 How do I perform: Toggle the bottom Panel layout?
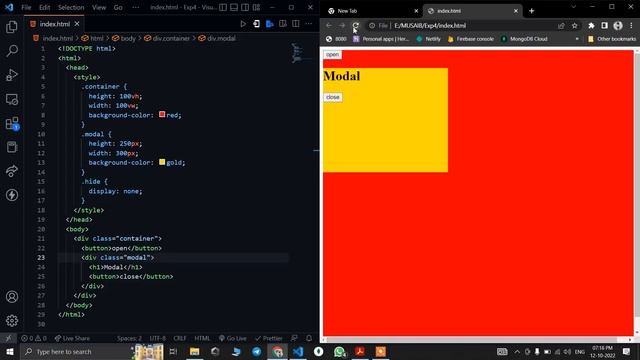click(234, 7)
